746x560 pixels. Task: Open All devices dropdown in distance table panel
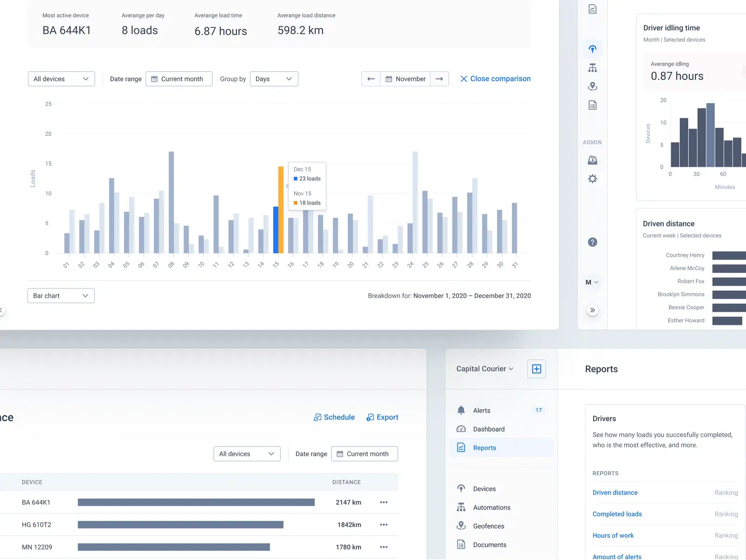click(247, 454)
